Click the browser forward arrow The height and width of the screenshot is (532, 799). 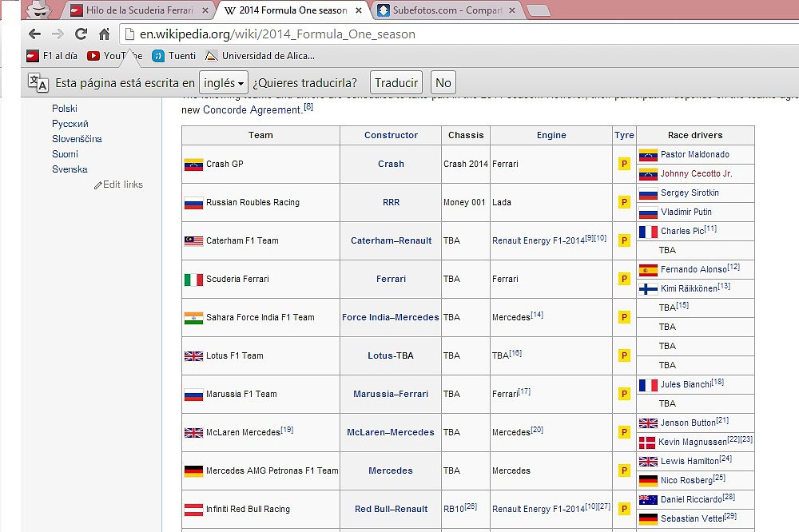pyautogui.click(x=58, y=34)
